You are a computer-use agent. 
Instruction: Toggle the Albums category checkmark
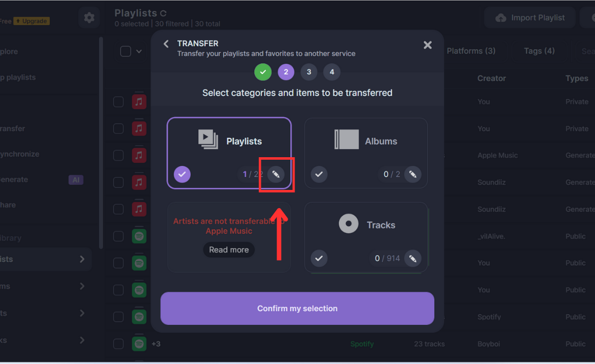click(x=319, y=175)
